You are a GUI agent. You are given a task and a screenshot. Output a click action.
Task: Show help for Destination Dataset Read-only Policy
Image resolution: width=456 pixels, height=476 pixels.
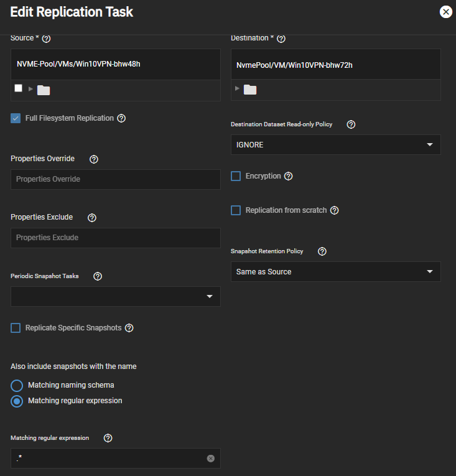point(351,124)
